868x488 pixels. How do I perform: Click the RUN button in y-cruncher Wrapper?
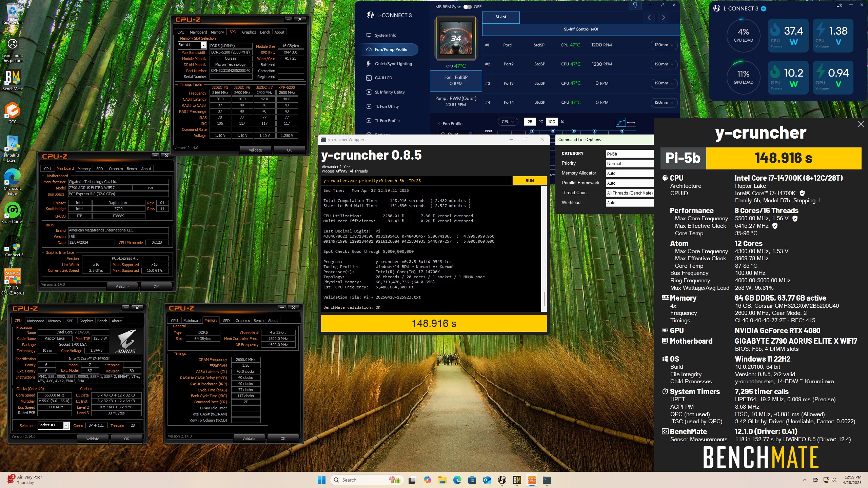(530, 181)
